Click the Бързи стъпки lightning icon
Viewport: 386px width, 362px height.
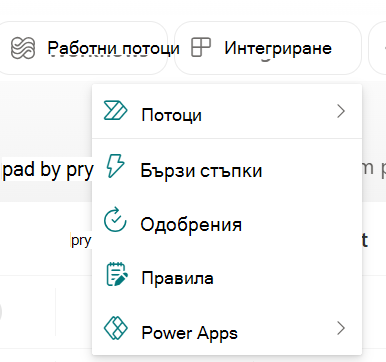(x=115, y=166)
